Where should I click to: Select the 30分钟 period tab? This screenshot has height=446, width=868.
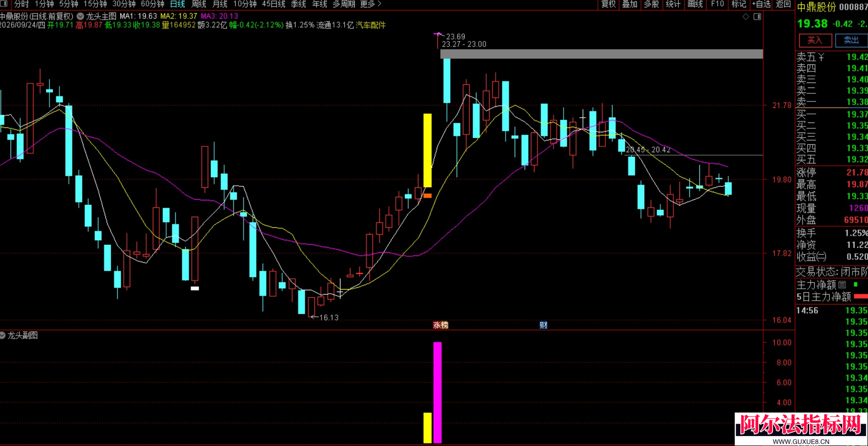pyautogui.click(x=124, y=4)
